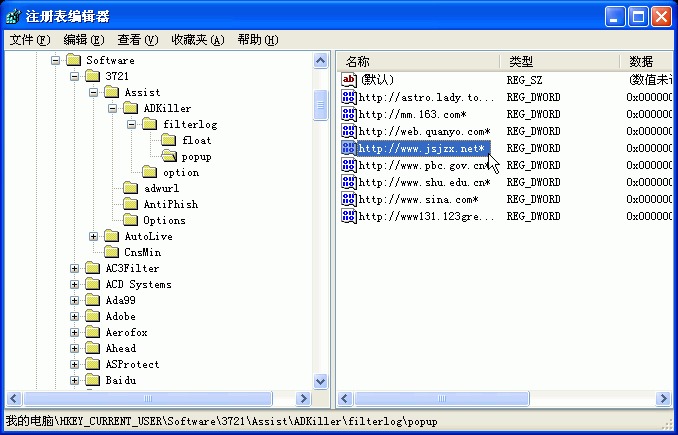
Task: Select the ACD Systems tree label
Action: 139,284
